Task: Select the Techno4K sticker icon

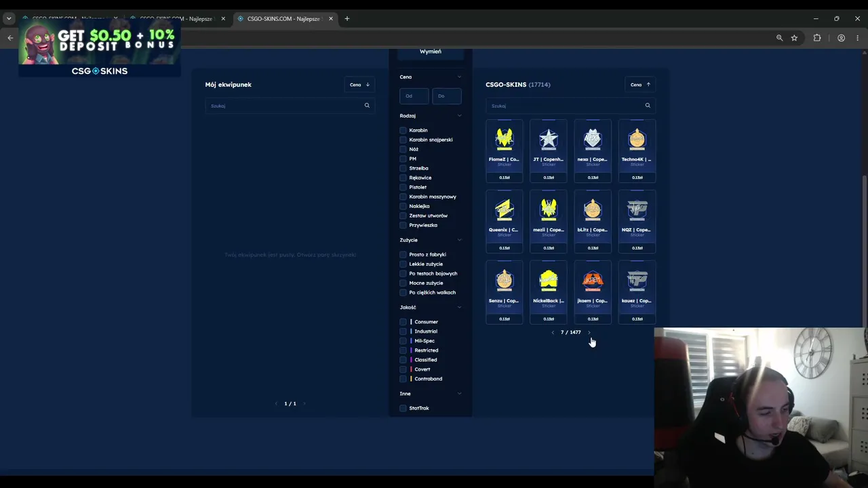Action: click(637, 139)
